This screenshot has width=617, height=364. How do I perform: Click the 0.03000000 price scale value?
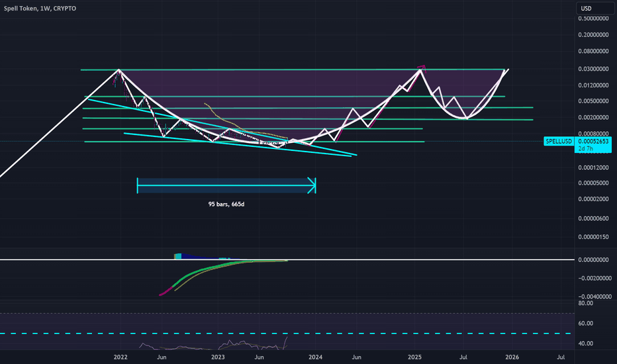point(593,69)
